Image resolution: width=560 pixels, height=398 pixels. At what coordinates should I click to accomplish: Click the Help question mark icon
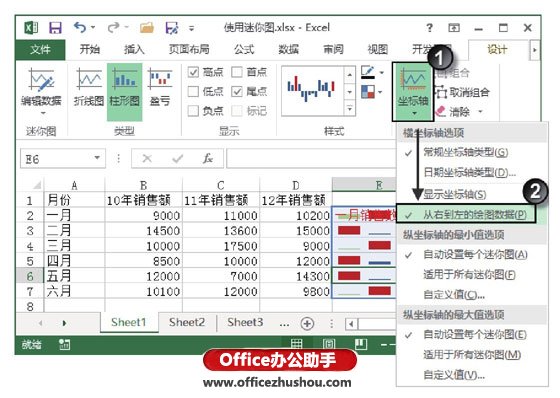point(430,28)
